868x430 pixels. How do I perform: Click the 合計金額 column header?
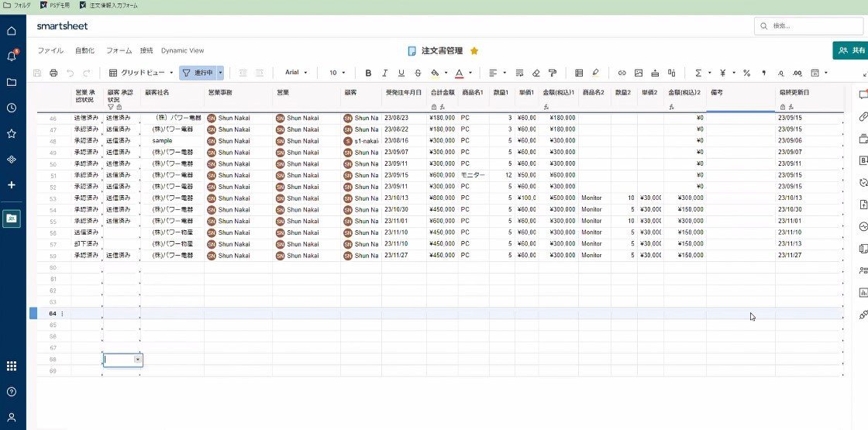coord(442,98)
